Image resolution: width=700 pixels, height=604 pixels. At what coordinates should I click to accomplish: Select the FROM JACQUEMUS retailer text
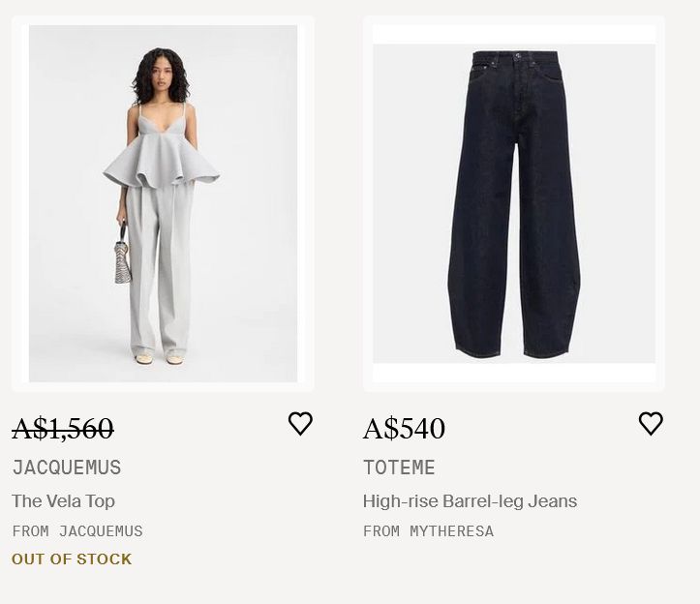coord(77,531)
